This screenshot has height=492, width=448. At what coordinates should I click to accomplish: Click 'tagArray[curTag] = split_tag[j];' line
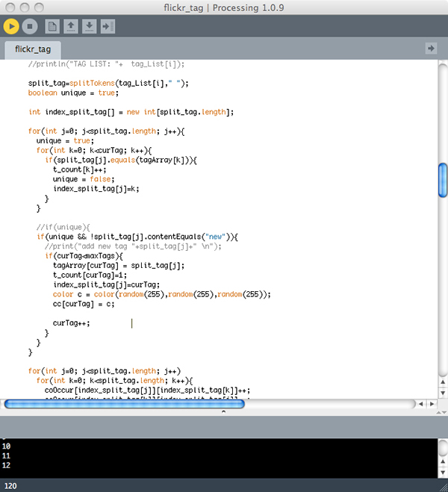[x=119, y=266]
